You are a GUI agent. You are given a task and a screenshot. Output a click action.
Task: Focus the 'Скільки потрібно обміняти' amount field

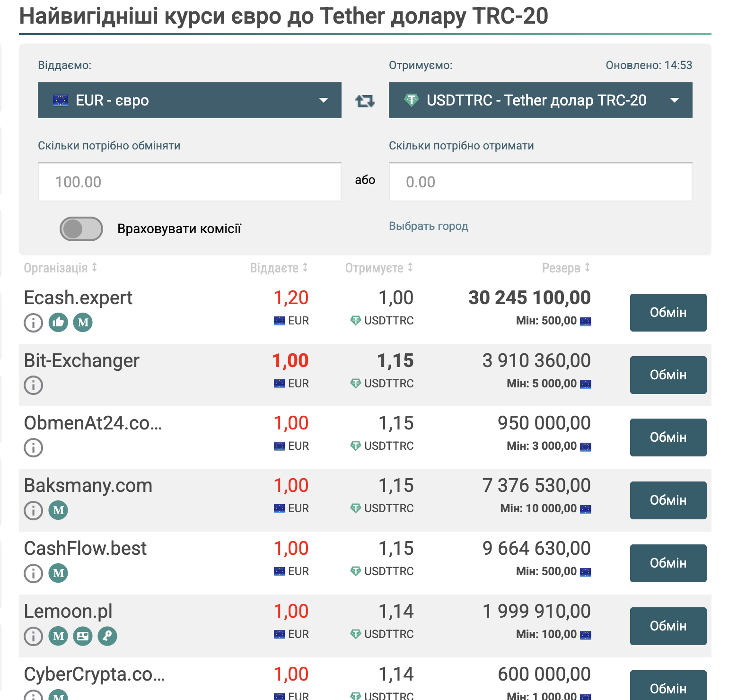pos(189,182)
